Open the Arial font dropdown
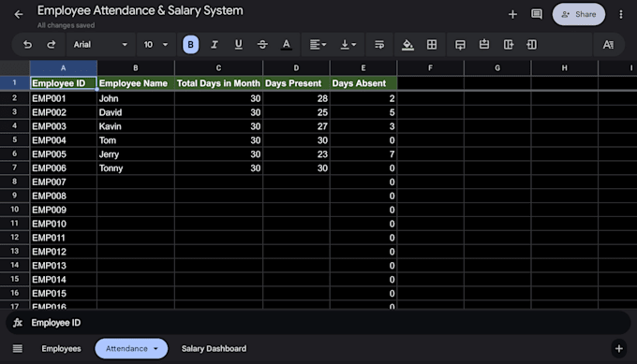Viewport: 637px width, 364px height. pos(100,45)
